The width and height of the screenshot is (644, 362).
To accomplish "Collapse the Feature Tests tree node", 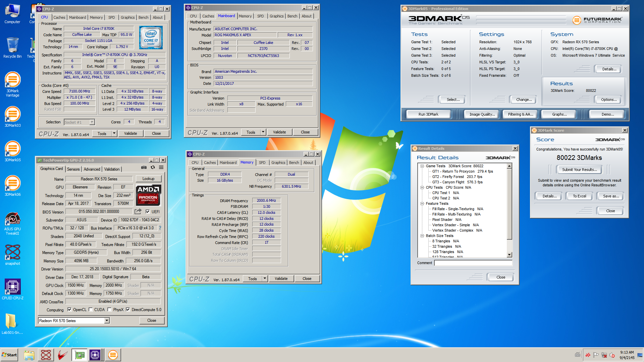I will click(422, 203).
